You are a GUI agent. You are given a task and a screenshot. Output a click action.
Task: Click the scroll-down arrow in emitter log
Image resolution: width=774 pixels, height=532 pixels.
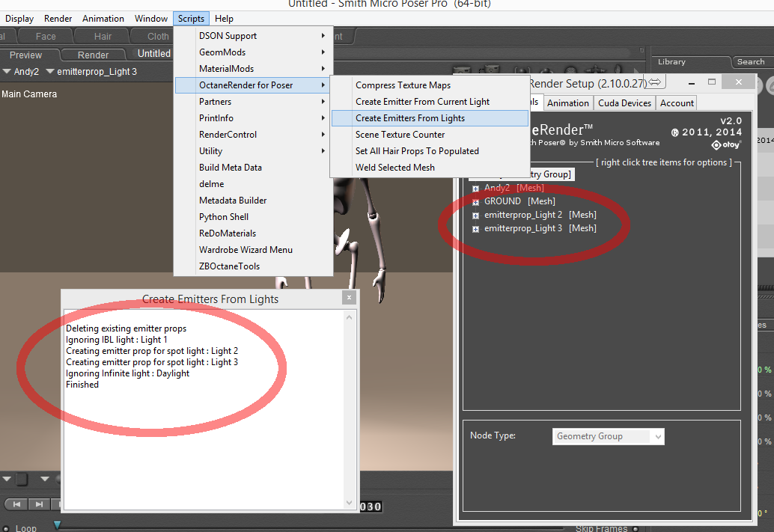click(x=349, y=503)
